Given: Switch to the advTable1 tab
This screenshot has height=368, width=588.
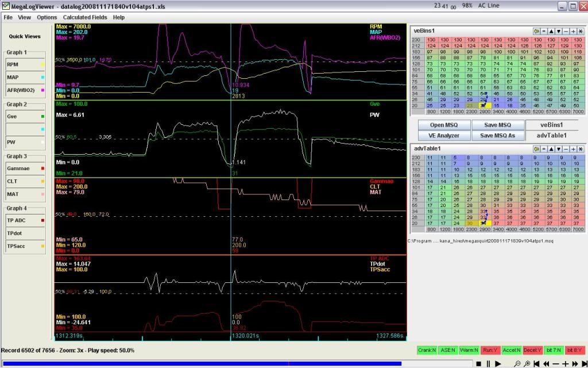Looking at the screenshot, I should pyautogui.click(x=553, y=135).
